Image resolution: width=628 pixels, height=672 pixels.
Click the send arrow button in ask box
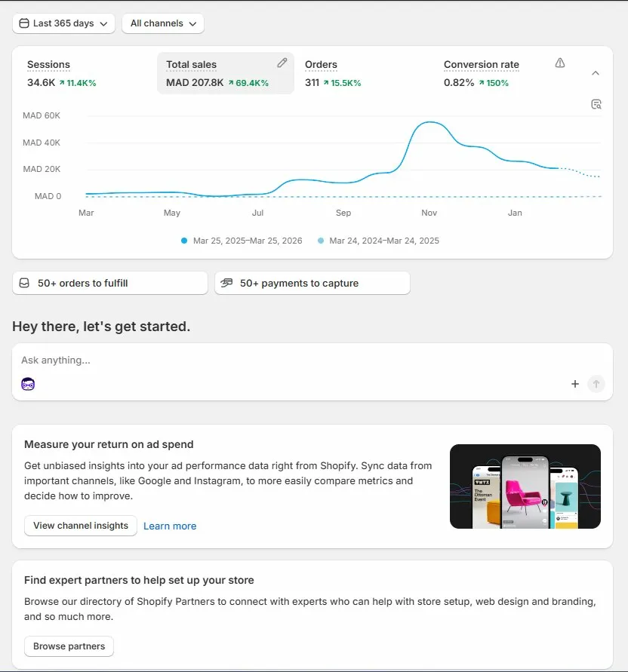pos(596,384)
